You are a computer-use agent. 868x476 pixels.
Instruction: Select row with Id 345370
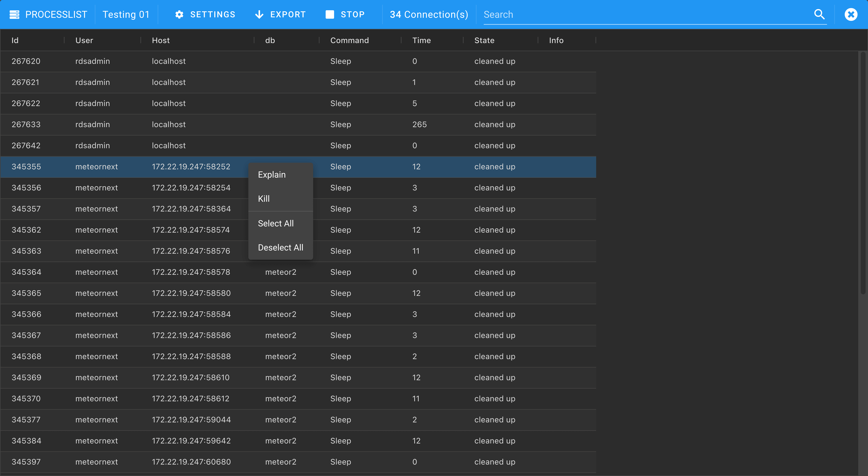tap(298, 399)
